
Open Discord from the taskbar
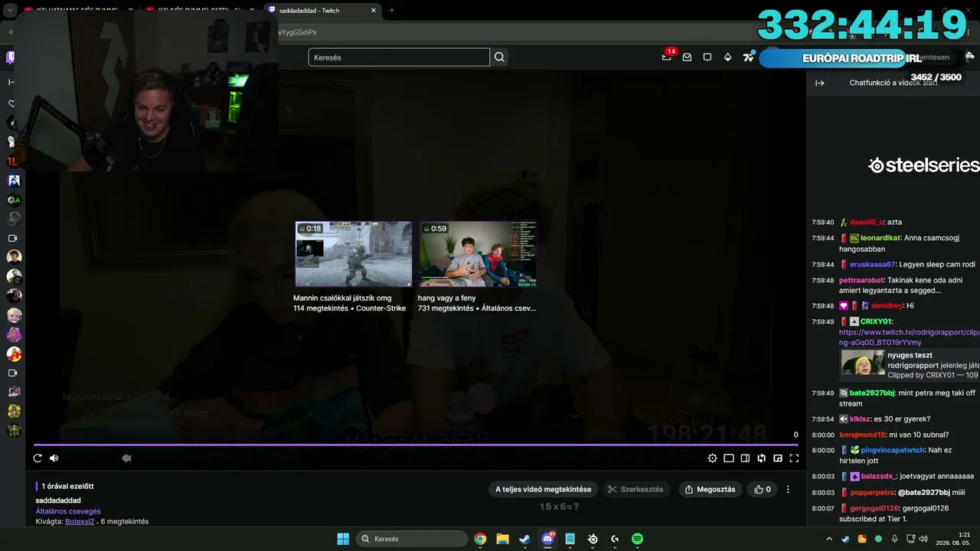pos(547,539)
